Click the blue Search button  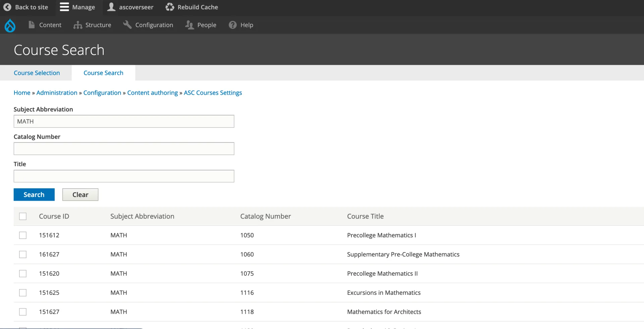[x=34, y=195]
